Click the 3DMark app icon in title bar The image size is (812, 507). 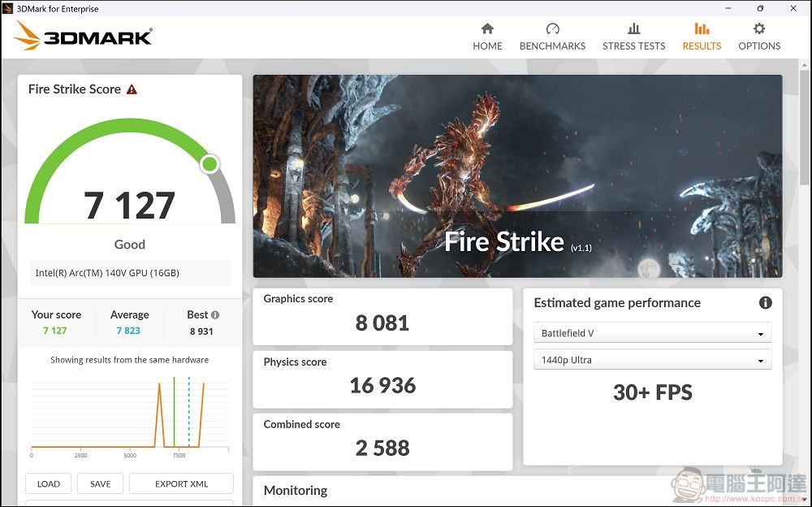tap(8, 8)
